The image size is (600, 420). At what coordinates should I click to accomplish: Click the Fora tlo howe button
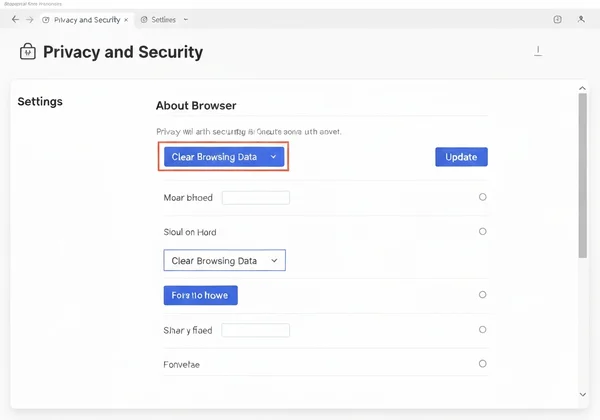click(x=201, y=295)
